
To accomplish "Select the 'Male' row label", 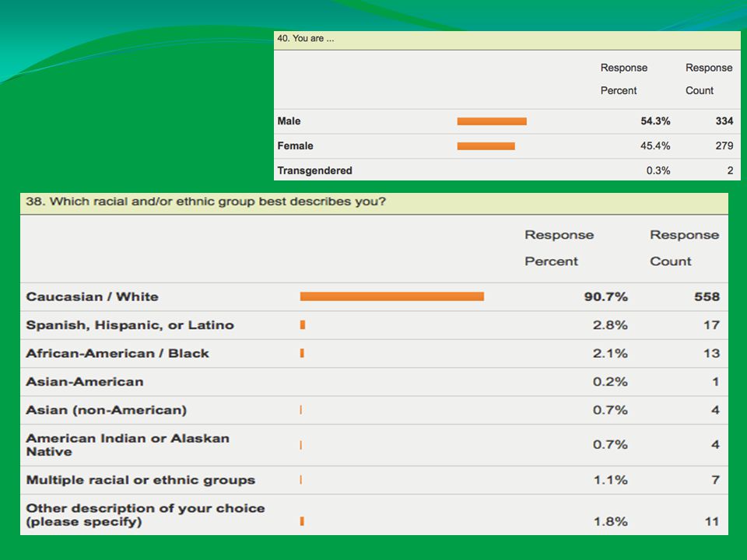I will click(x=289, y=121).
